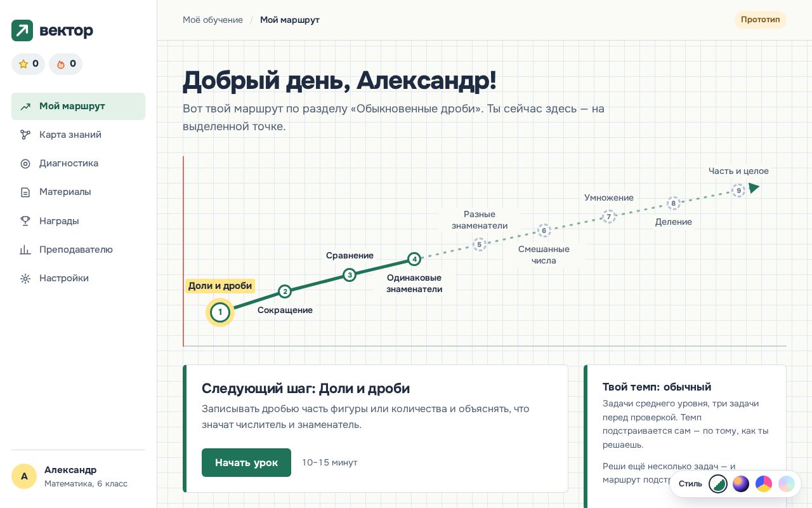Image resolution: width=812 pixels, height=508 pixels.
Task: Click the greeting Добрый день, Александр!
Action: pyautogui.click(x=339, y=81)
